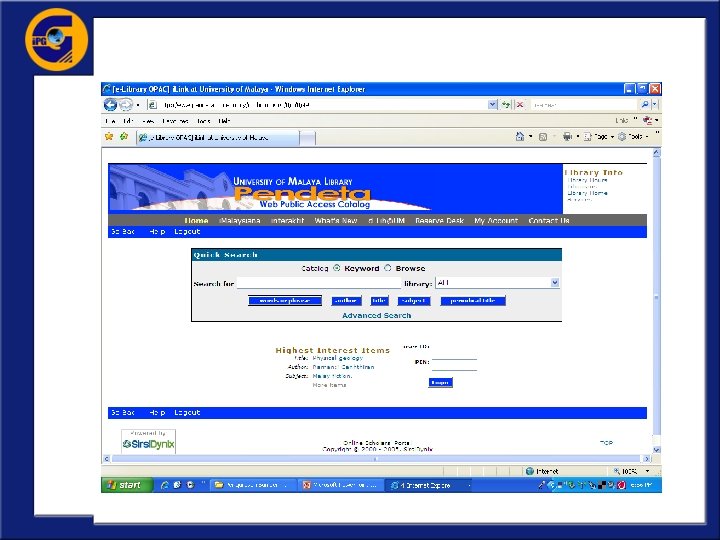Screen dimensions: 720x540
Task: Open the Print dropdown arrow
Action: (578, 136)
